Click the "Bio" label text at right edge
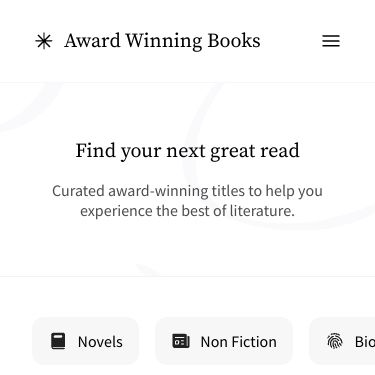Screen dimensions: 375x375 (x=365, y=342)
